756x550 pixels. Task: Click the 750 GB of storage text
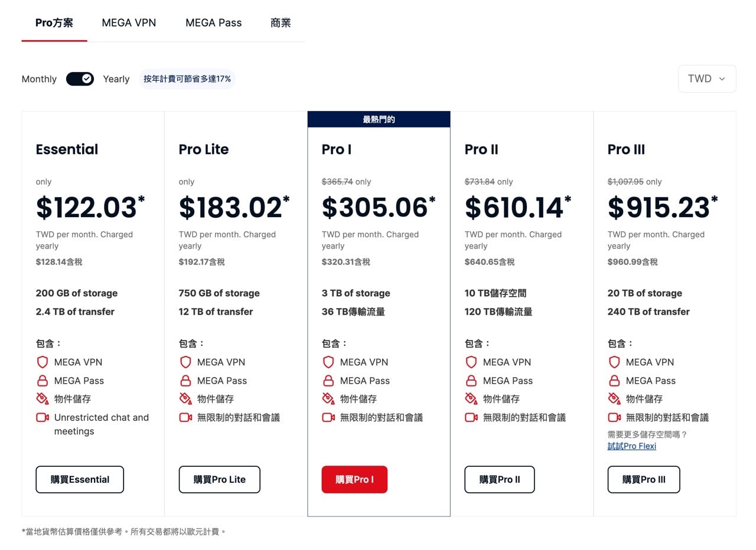(219, 293)
